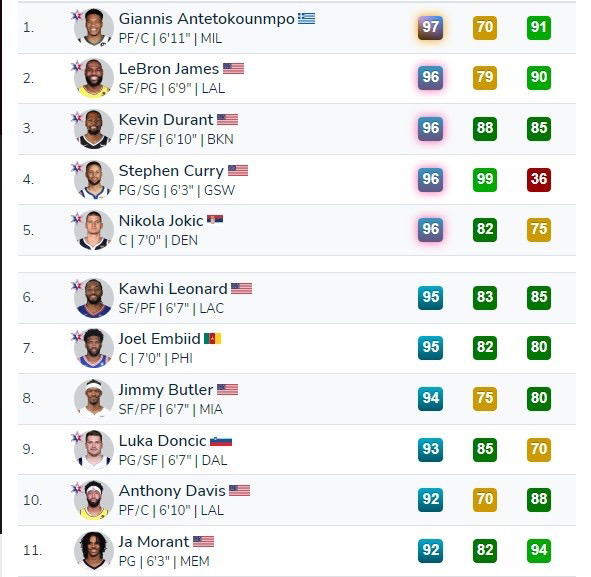Open Stephen Curry's player headshot
The image size is (591, 577).
[94, 179]
